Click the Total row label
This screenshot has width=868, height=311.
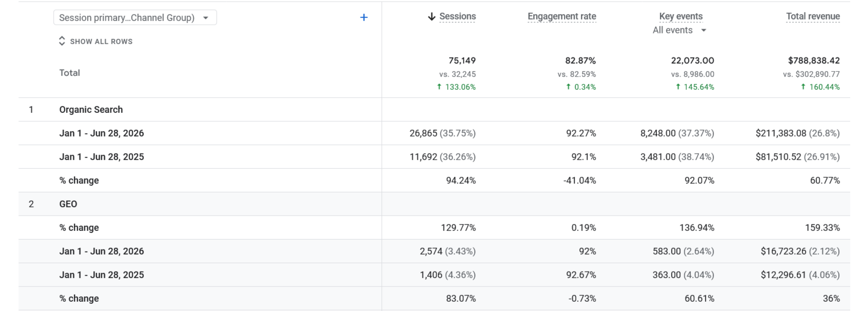[70, 73]
